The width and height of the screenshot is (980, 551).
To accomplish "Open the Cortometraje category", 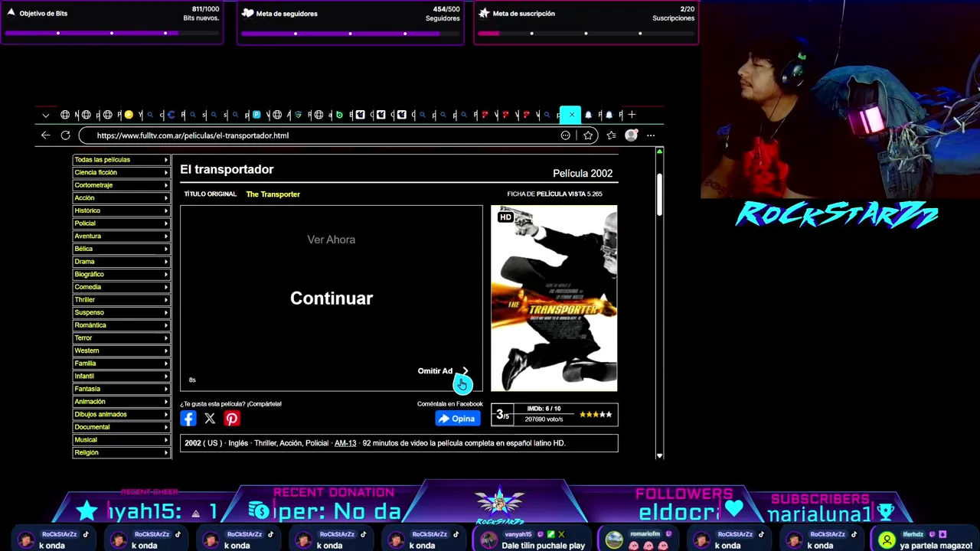I will pyautogui.click(x=121, y=185).
